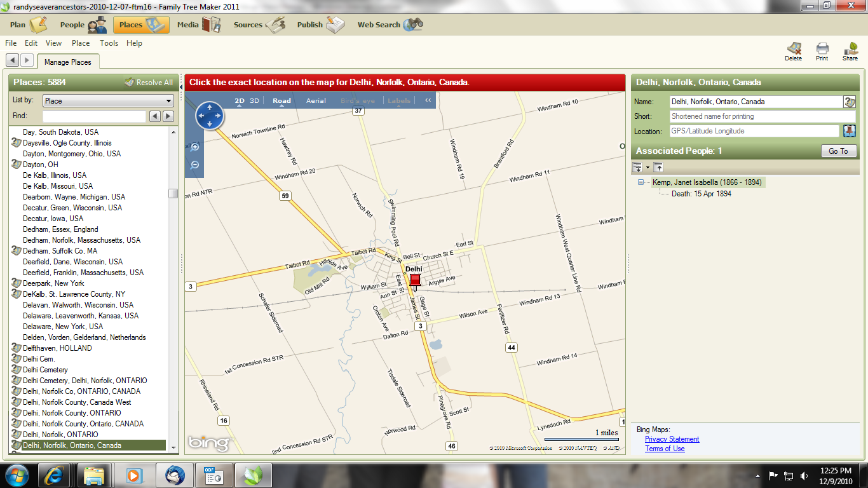Click the Go To button
868x488 pixels.
(838, 151)
